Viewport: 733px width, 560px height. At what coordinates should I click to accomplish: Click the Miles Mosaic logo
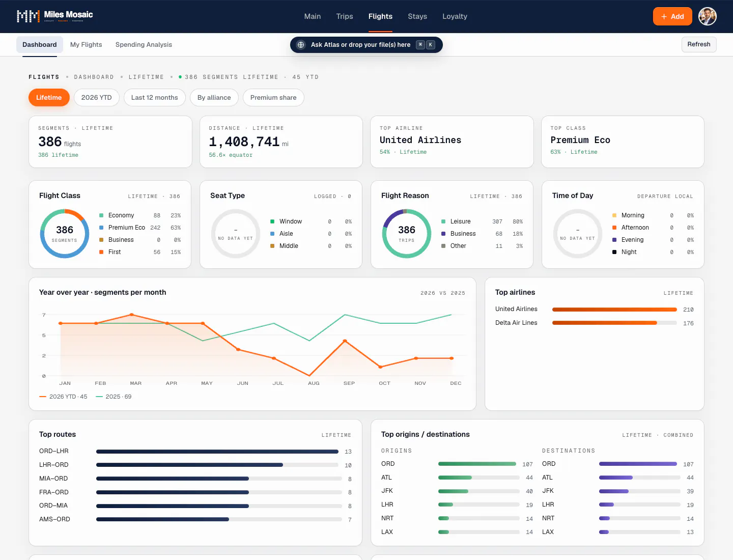coord(55,16)
